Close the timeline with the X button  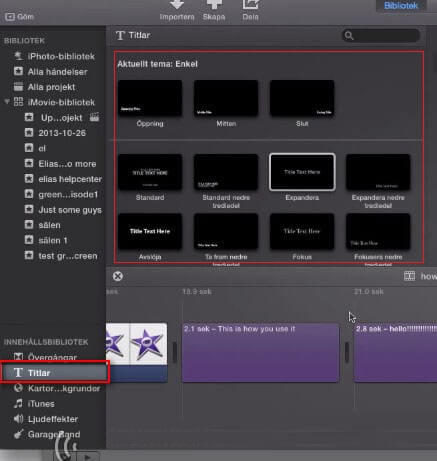(x=117, y=276)
